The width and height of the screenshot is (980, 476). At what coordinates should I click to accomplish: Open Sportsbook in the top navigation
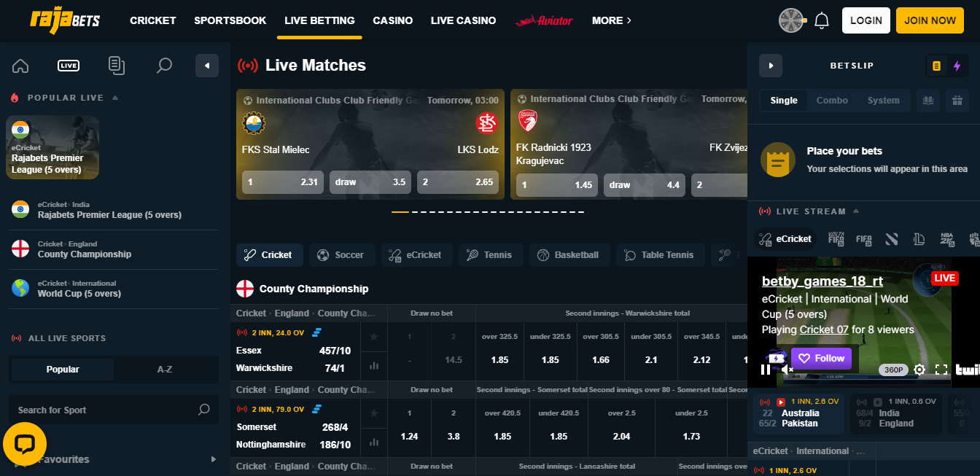pyautogui.click(x=230, y=20)
